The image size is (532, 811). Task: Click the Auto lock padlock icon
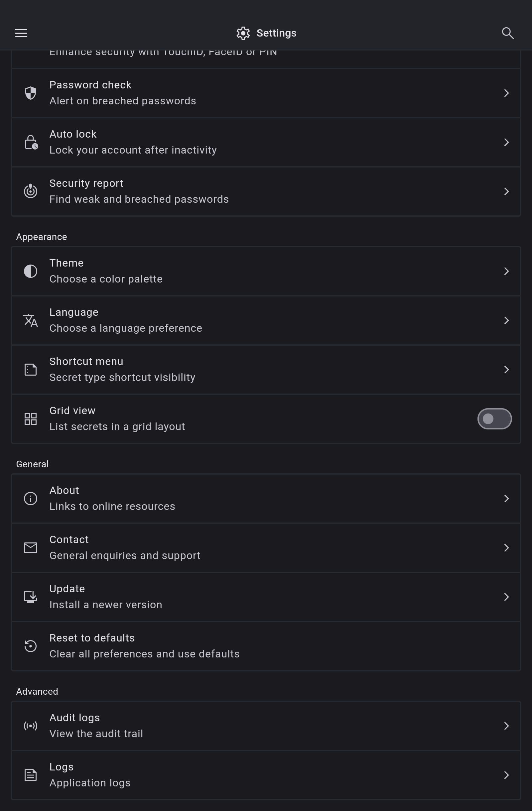pyautogui.click(x=31, y=143)
